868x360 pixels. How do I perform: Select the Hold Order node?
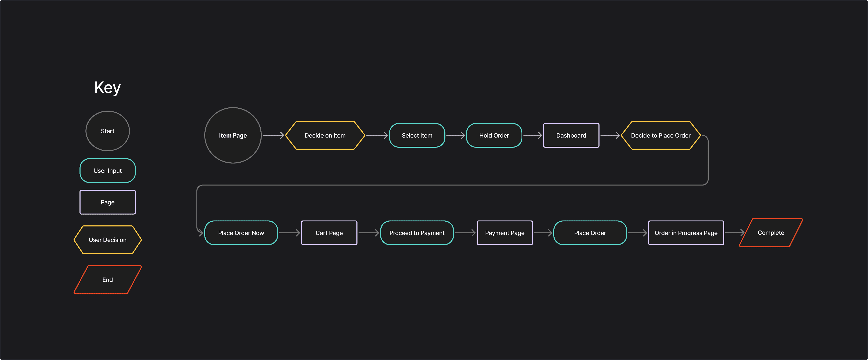pos(494,135)
